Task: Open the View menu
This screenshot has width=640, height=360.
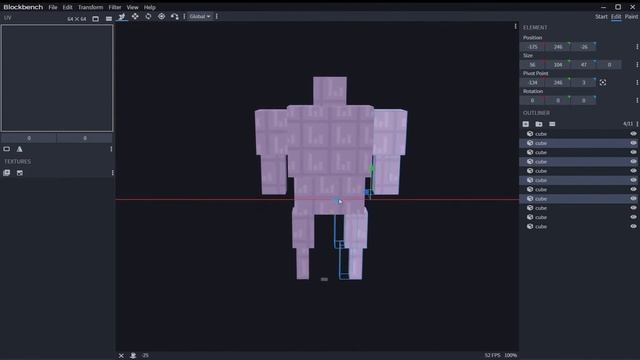Action: click(132, 7)
